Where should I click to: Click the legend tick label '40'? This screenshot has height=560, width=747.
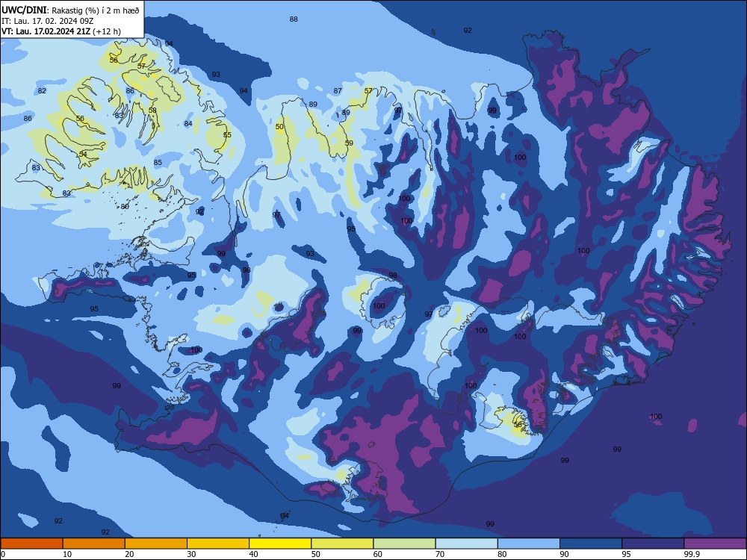[x=253, y=554]
